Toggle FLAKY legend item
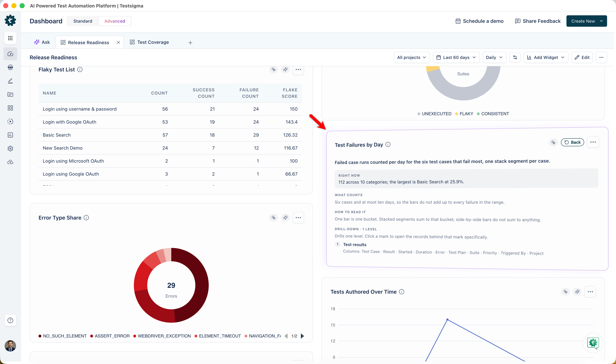 pos(464,114)
